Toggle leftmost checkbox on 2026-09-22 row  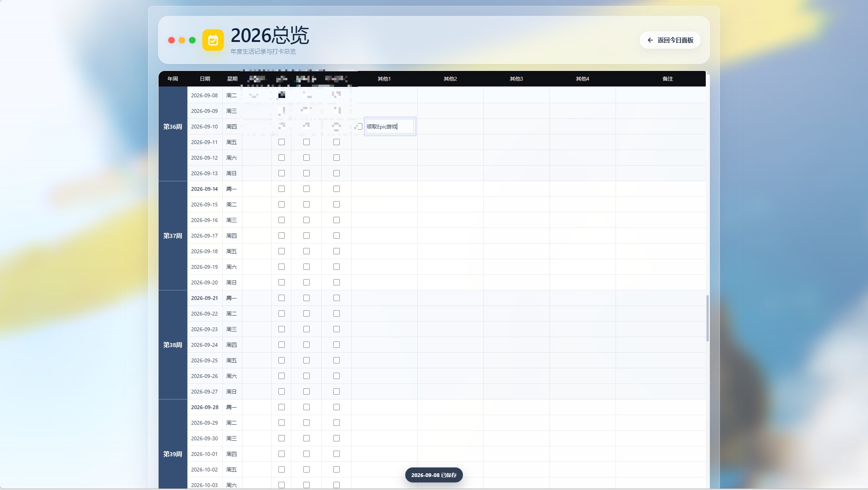(x=281, y=314)
